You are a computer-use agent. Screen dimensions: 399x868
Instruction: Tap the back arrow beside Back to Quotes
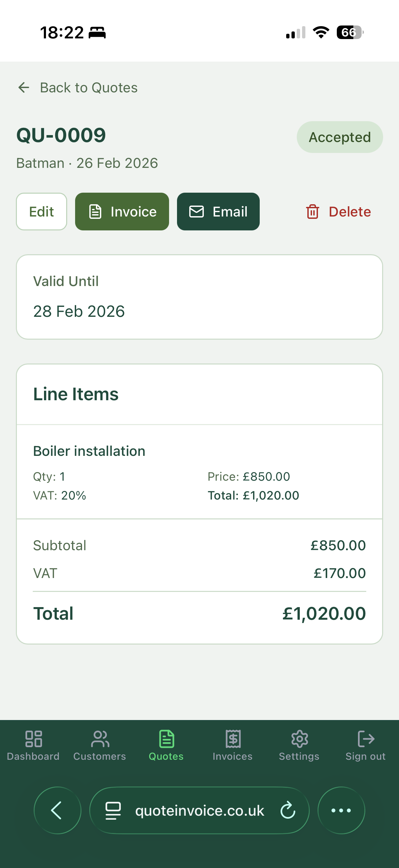pos(23,88)
